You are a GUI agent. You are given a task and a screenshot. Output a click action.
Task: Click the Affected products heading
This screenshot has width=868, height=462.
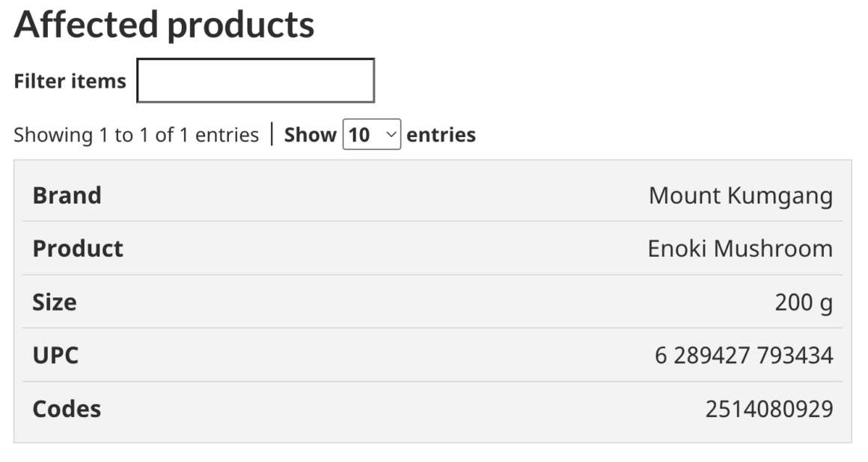click(x=164, y=25)
